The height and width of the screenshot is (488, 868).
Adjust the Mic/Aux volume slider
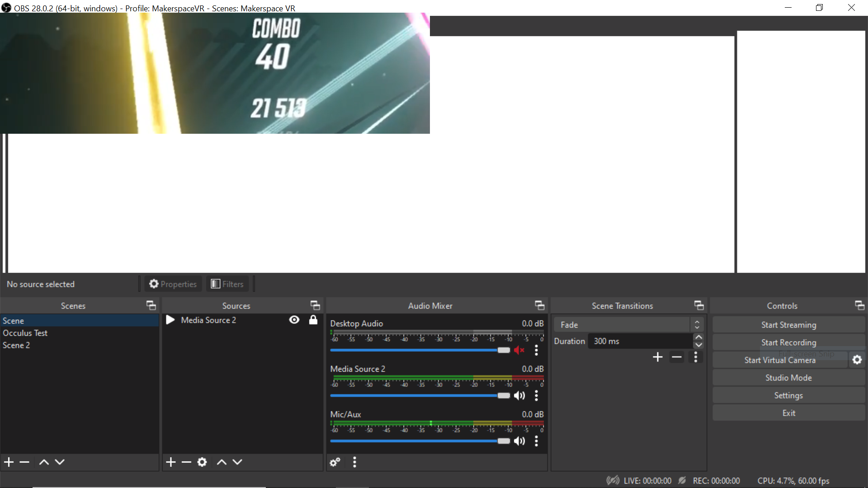point(503,441)
